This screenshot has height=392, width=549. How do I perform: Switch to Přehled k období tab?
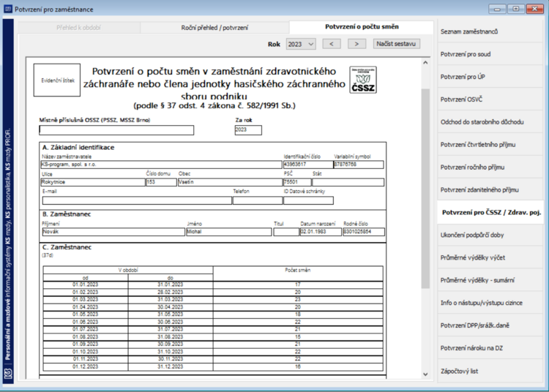click(79, 28)
